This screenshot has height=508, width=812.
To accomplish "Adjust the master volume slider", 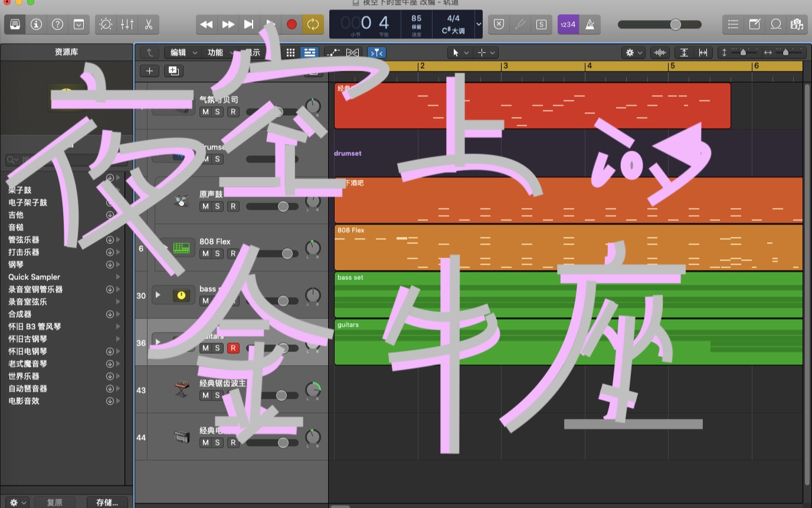I will coord(660,24).
